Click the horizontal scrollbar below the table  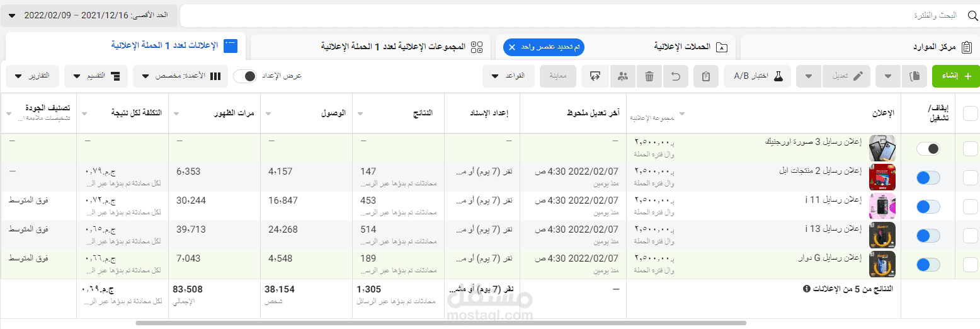coord(441,323)
